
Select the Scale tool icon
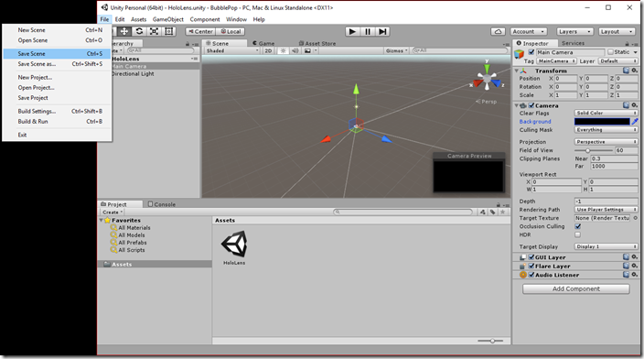click(154, 31)
